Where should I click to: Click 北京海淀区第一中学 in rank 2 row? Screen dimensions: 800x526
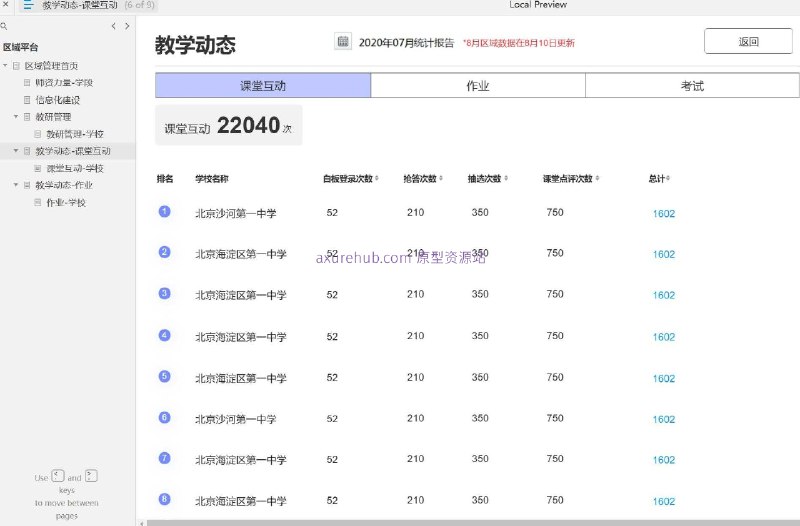pos(241,255)
